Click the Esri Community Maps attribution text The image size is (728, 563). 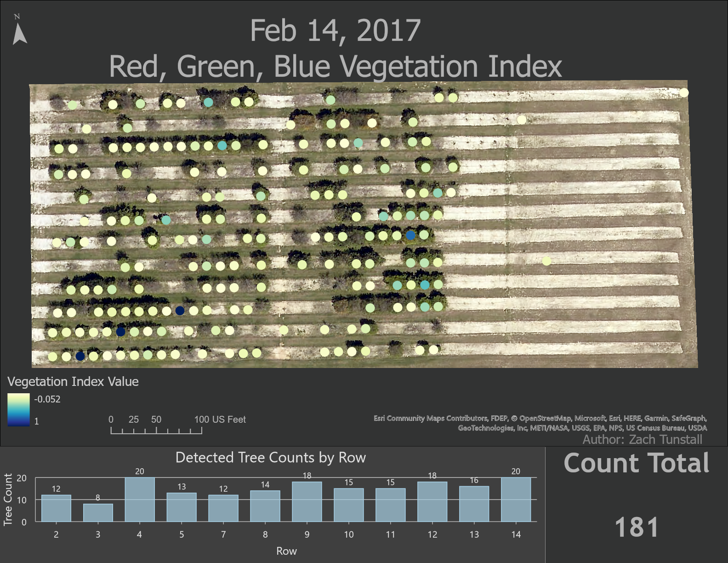(x=540, y=423)
